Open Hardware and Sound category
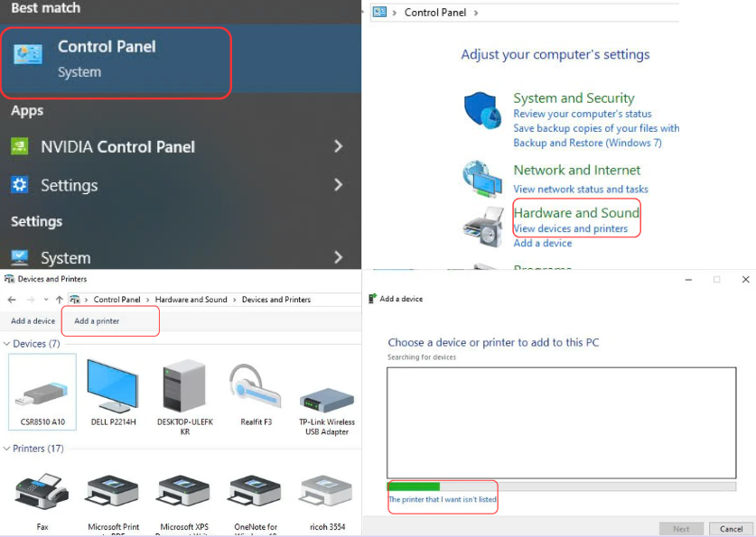756x537 pixels. point(576,213)
